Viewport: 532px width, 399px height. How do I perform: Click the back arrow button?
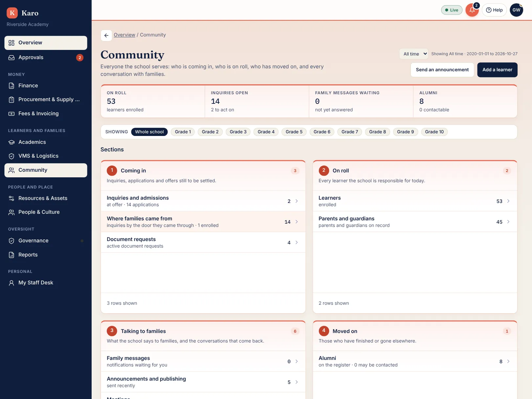[106, 35]
